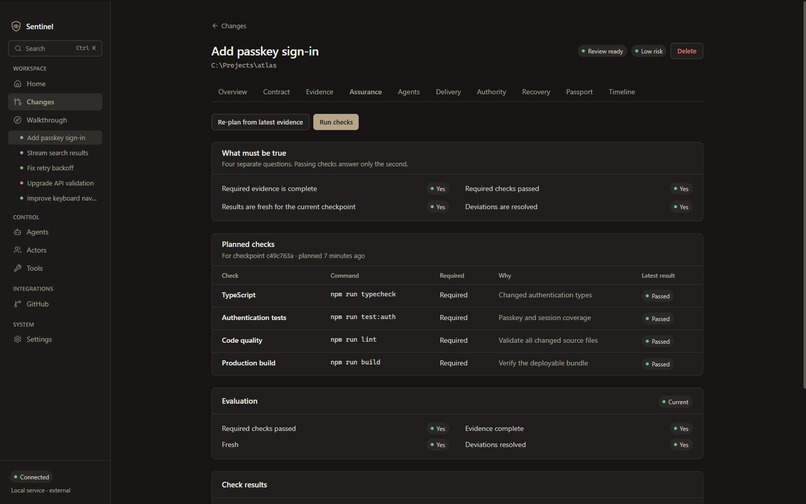Switch to the Contract tab
The image size is (806, 504).
tap(276, 92)
